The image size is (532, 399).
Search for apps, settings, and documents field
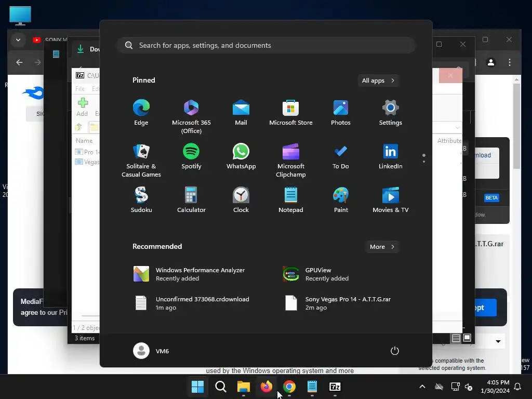click(266, 45)
